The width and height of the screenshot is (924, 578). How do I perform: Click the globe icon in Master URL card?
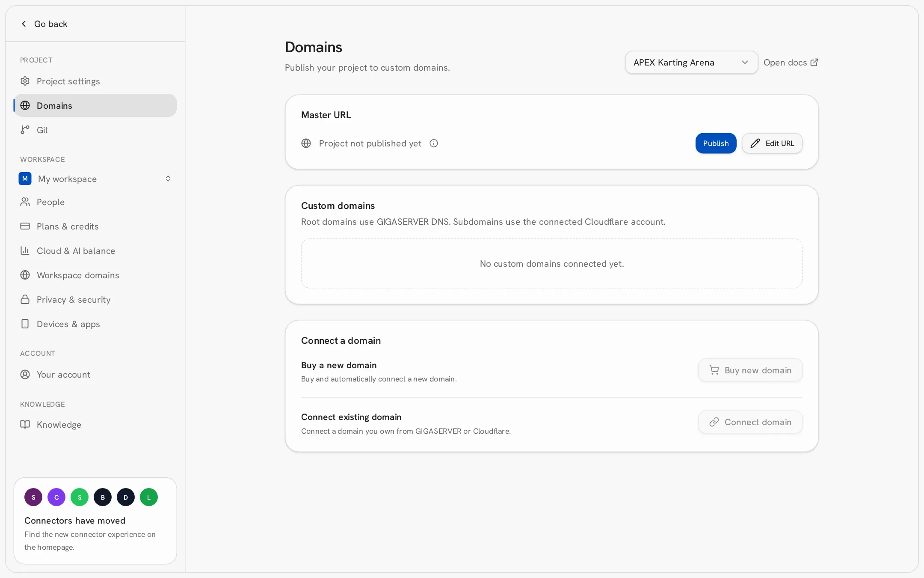coord(306,143)
